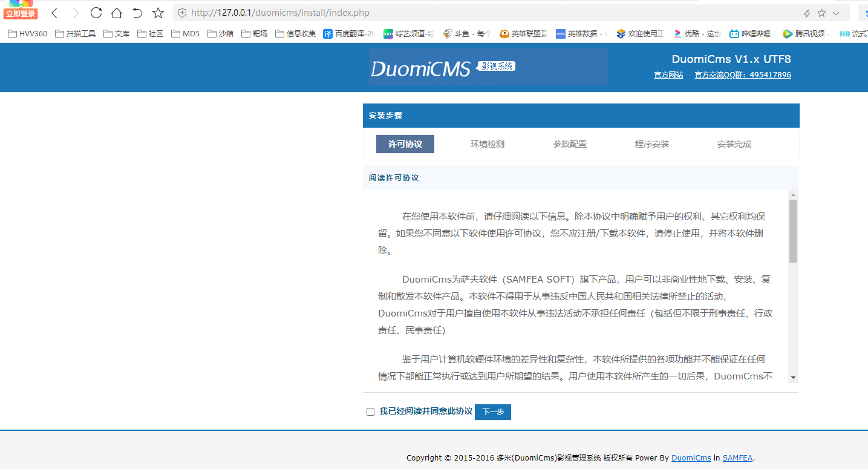
Task: Click the lightning speed-mode icon in address bar
Action: (x=806, y=13)
